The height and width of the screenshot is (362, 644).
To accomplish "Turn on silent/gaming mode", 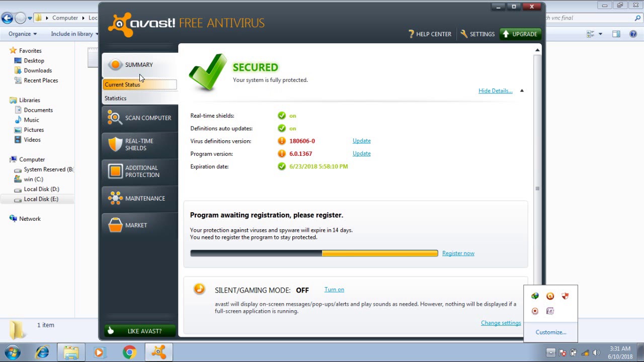I will 334,290.
